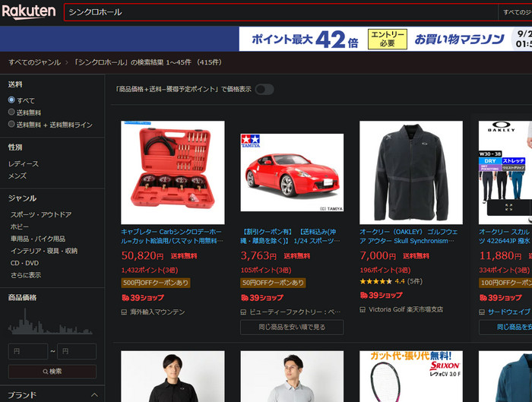
Task: Focus the search box containing シンクロホール
Action: (x=280, y=12)
